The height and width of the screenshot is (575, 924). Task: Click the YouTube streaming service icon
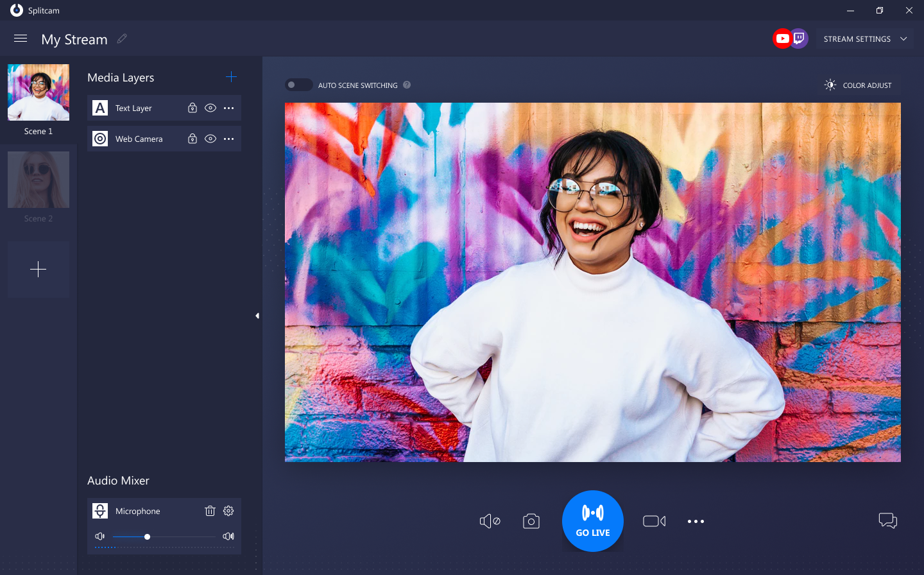tap(782, 38)
